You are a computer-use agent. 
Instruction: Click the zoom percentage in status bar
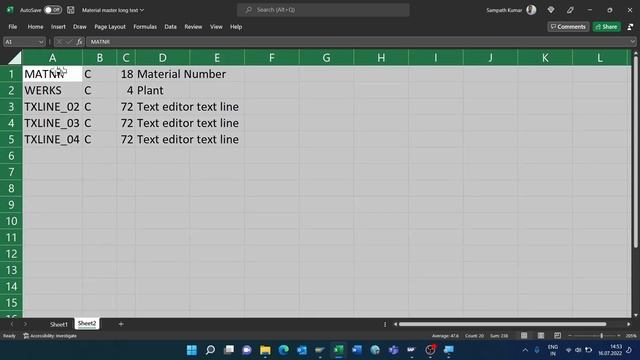pyautogui.click(x=631, y=336)
